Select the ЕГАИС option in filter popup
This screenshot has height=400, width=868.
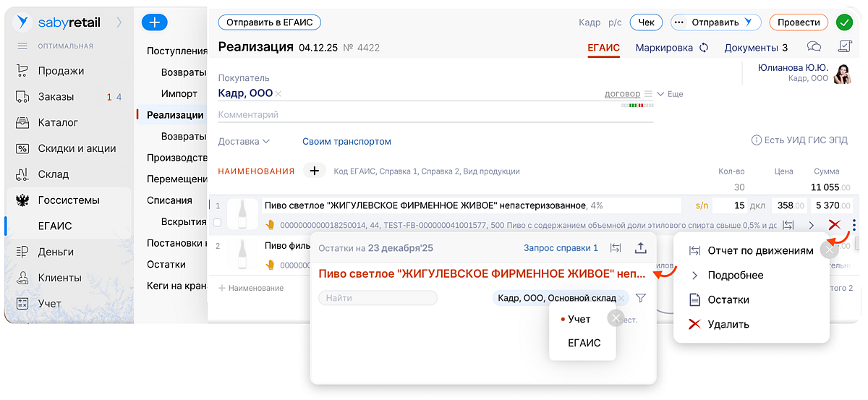pos(584,343)
